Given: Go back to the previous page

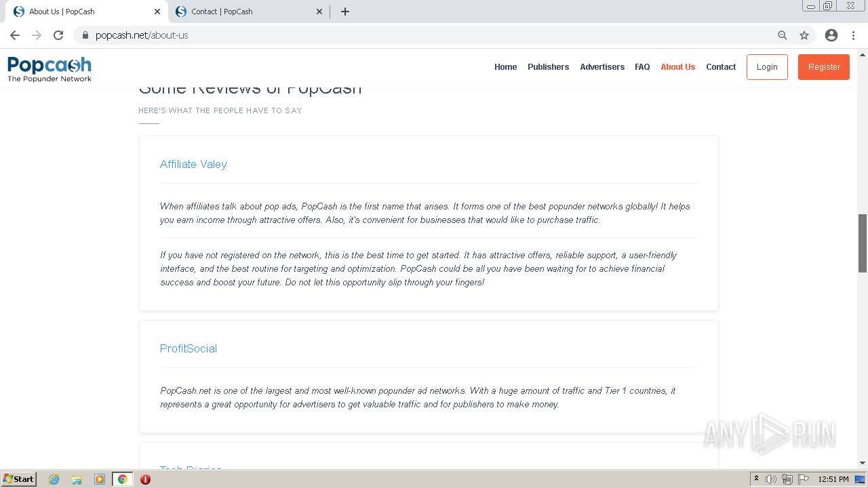Looking at the screenshot, I should 15,35.
